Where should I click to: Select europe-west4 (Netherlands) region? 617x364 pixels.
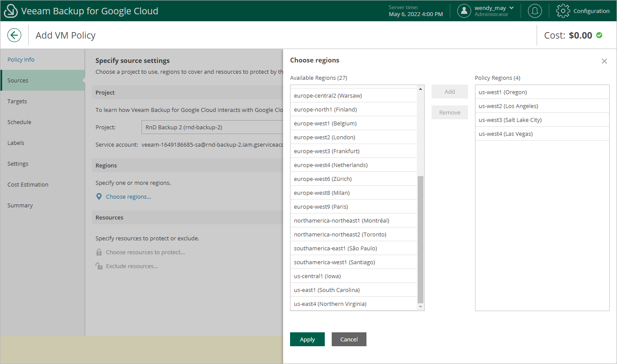[353, 165]
